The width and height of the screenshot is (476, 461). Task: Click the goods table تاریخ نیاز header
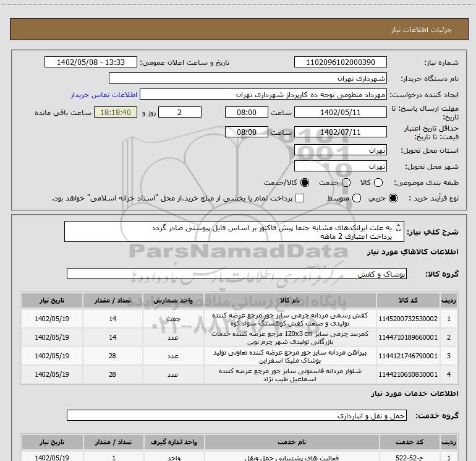(x=51, y=300)
